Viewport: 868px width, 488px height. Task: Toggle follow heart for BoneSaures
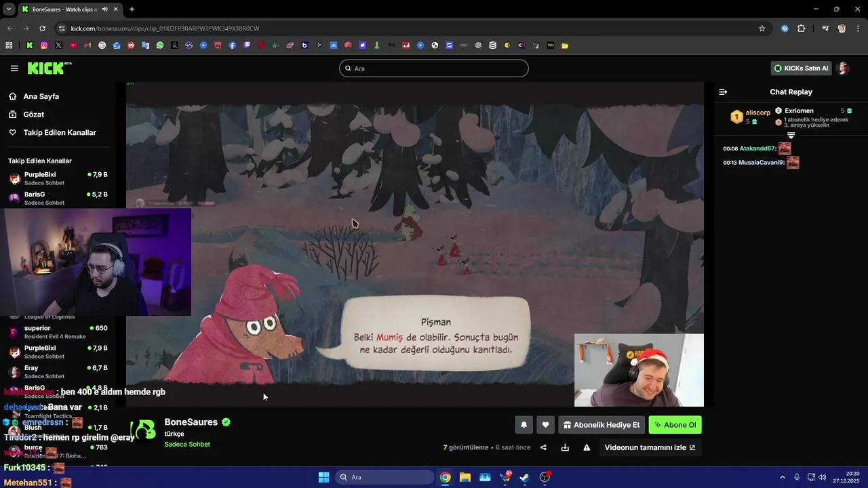coord(545,425)
